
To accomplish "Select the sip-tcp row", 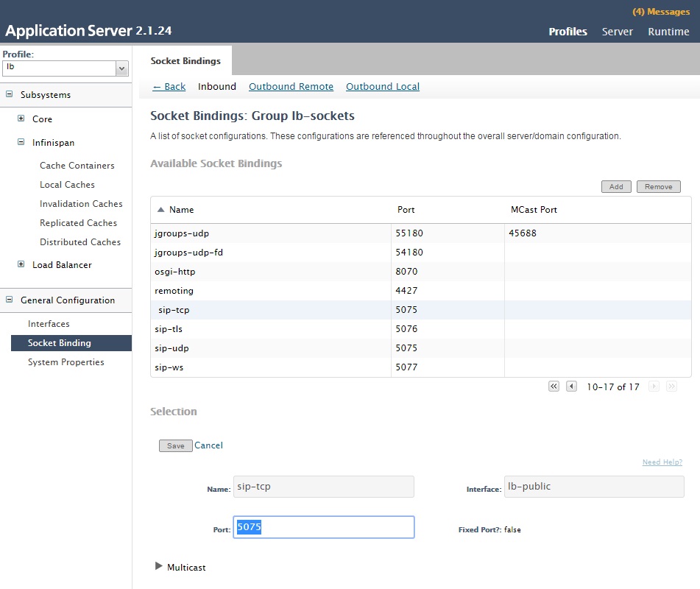I will tap(421, 310).
